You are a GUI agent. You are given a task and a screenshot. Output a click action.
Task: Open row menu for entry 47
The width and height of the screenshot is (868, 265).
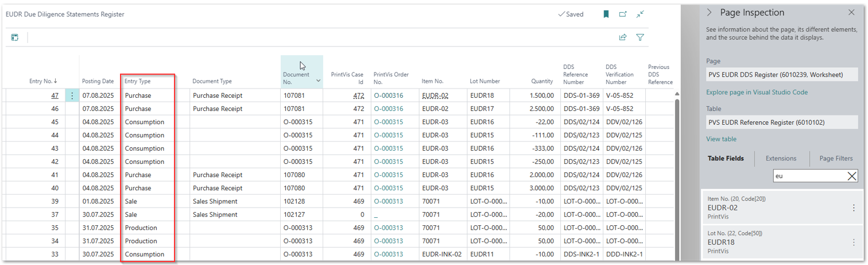coord(72,96)
